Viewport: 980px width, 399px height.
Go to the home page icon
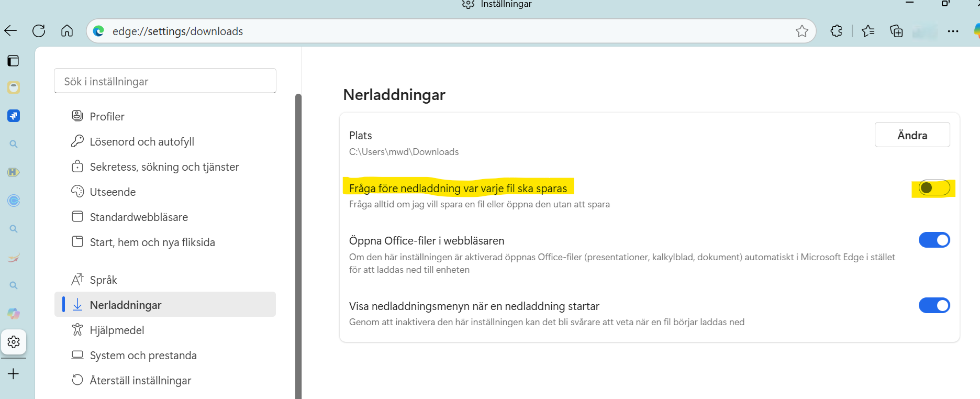point(67,31)
